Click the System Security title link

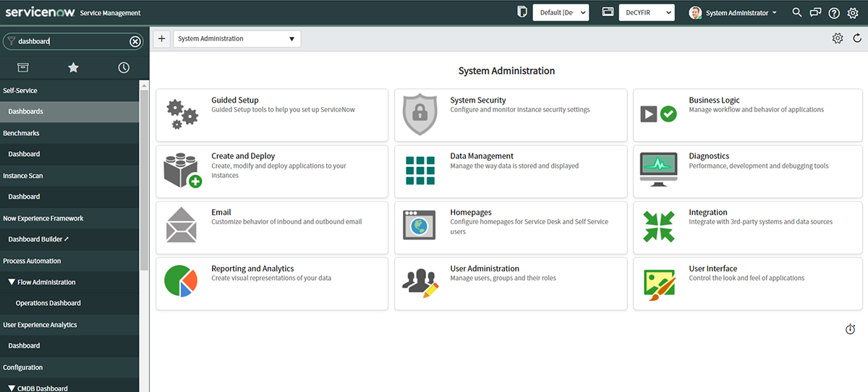(x=478, y=101)
